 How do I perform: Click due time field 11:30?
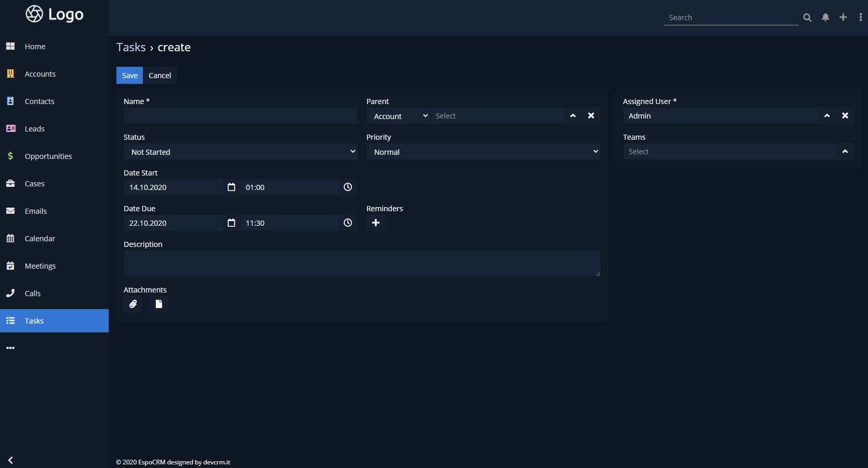290,223
